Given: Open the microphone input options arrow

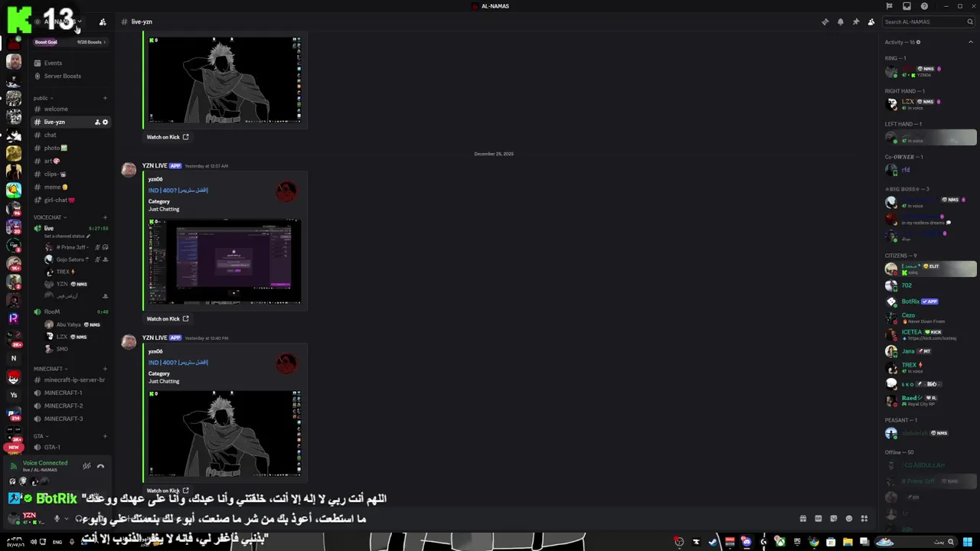Looking at the screenshot, I should tap(65, 518).
